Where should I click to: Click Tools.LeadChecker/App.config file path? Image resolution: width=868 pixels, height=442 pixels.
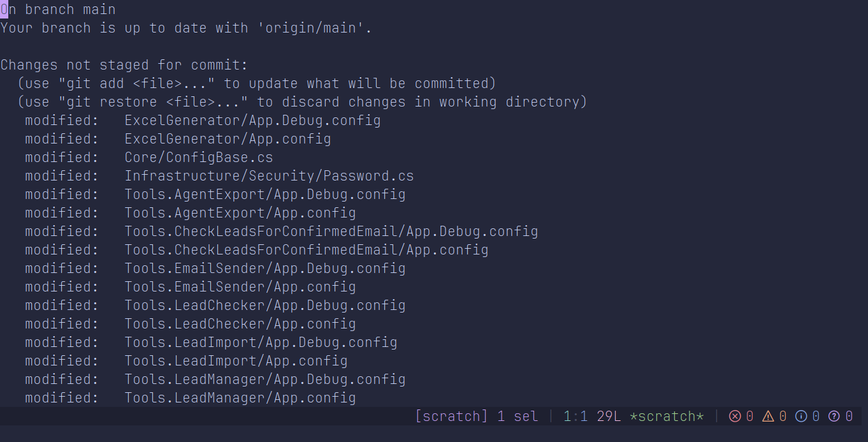[x=240, y=324]
